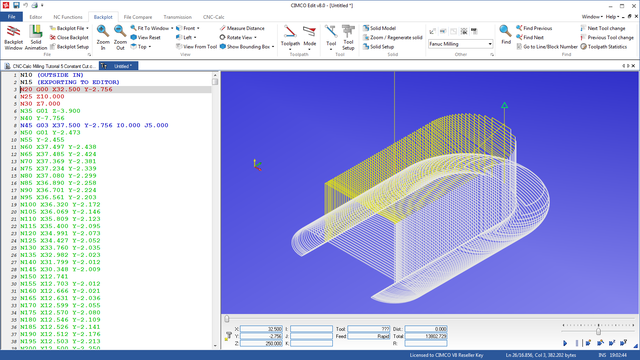Open the Help menu
This screenshot has width=640, height=360.
click(612, 17)
